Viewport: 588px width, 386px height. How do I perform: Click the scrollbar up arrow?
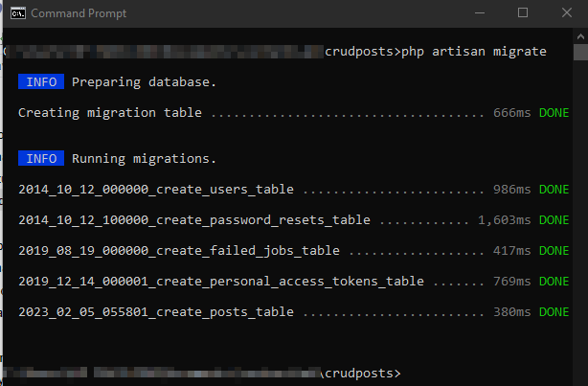(580, 36)
